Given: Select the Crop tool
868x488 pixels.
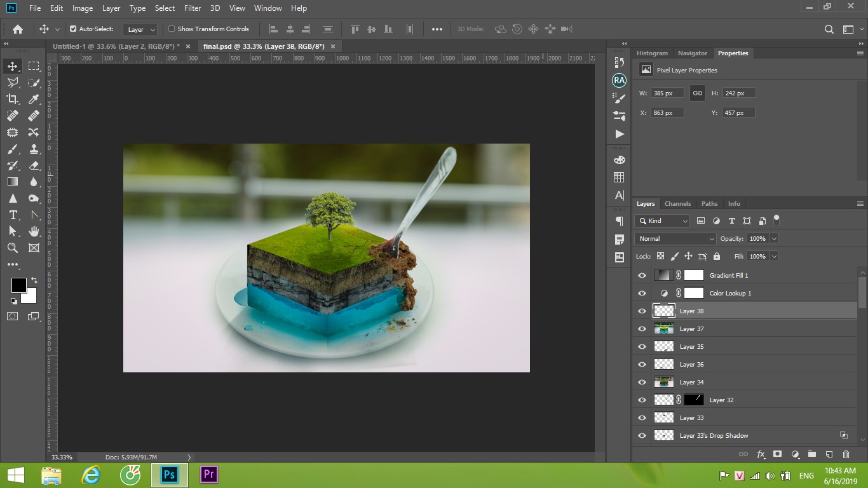Looking at the screenshot, I should tap(12, 99).
